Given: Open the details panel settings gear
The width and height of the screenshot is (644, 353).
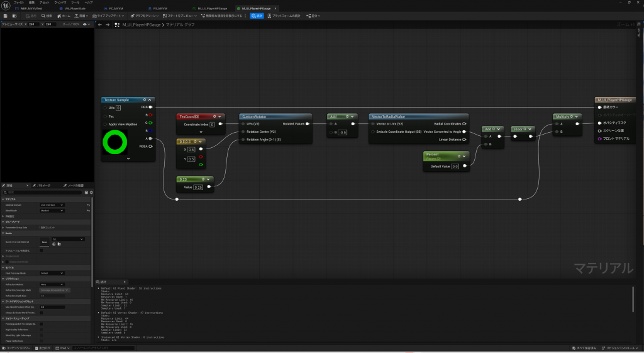Looking at the screenshot, I should coord(91,192).
